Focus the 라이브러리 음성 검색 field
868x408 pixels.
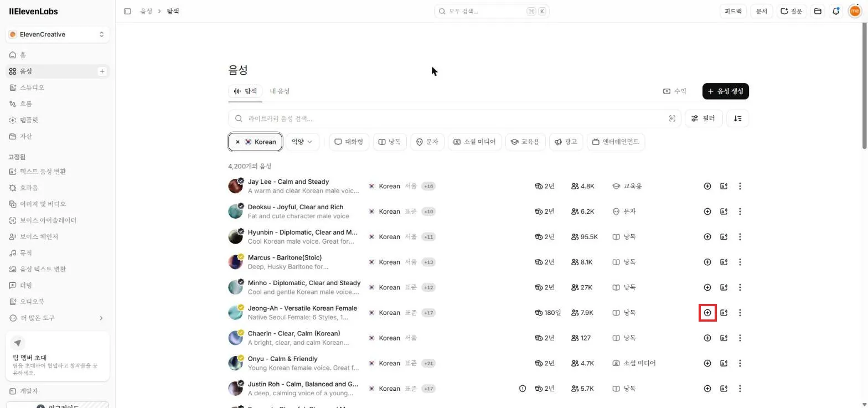(x=454, y=118)
